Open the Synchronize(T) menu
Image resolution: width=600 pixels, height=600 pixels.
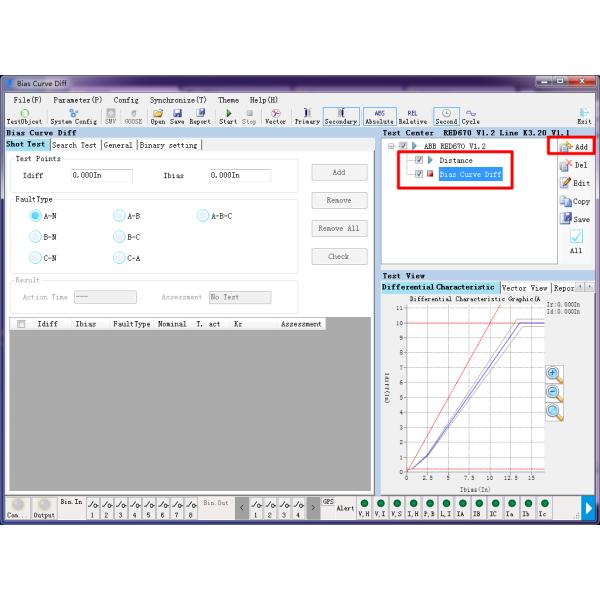[x=178, y=100]
